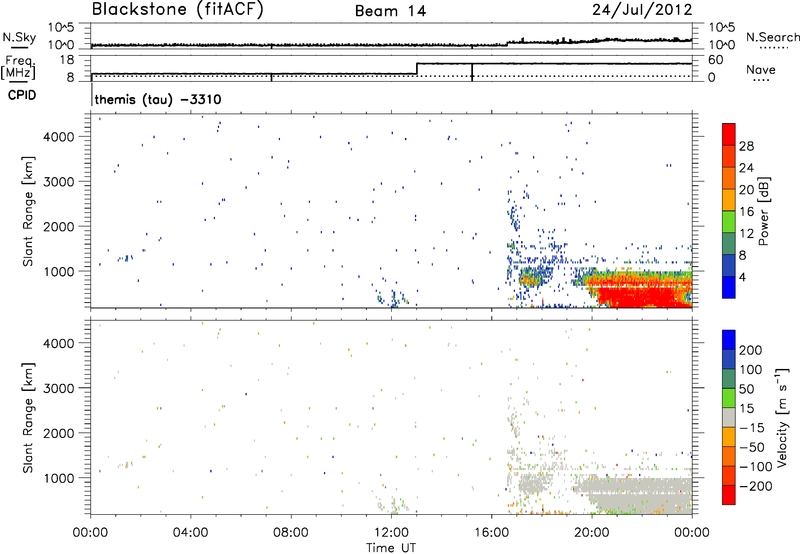
Task: Pick the yellow-orange 16-20 dB colorbar segment
Action: (729, 200)
